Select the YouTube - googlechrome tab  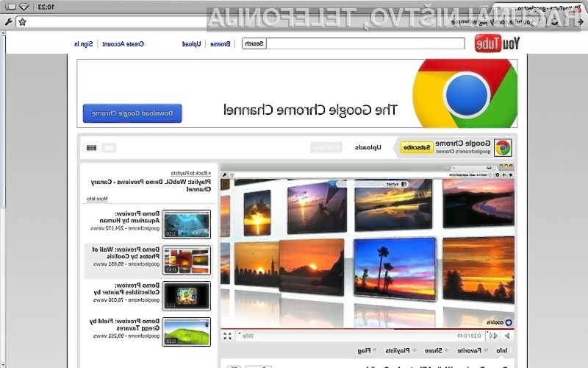coord(540,8)
